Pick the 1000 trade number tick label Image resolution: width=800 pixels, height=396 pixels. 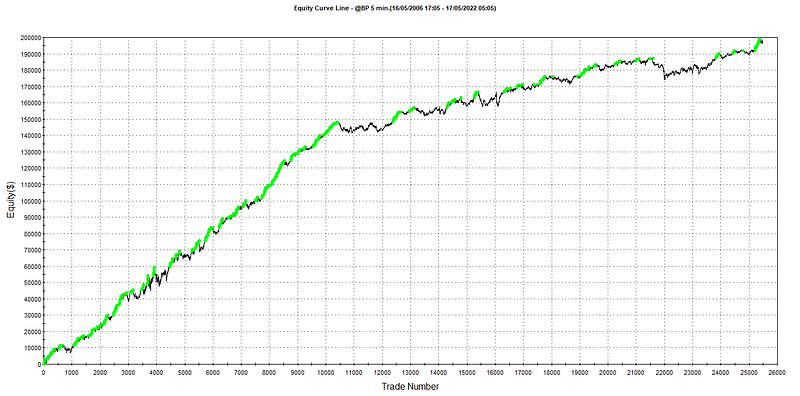pyautogui.click(x=72, y=373)
